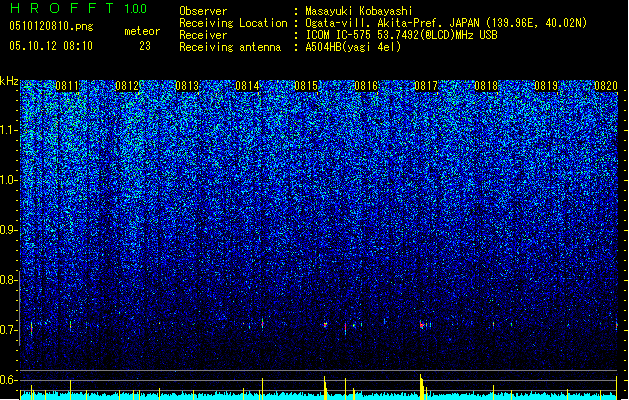Select the meteor count 23
The image size is (629, 400).
[x=145, y=46]
